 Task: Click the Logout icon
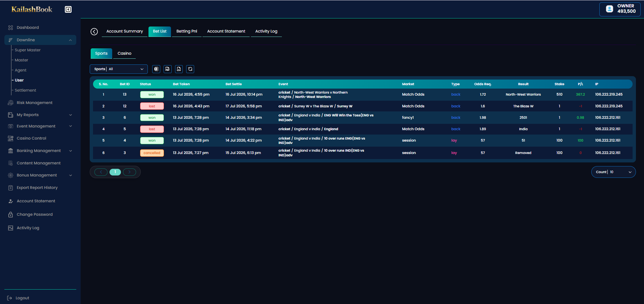(10, 298)
